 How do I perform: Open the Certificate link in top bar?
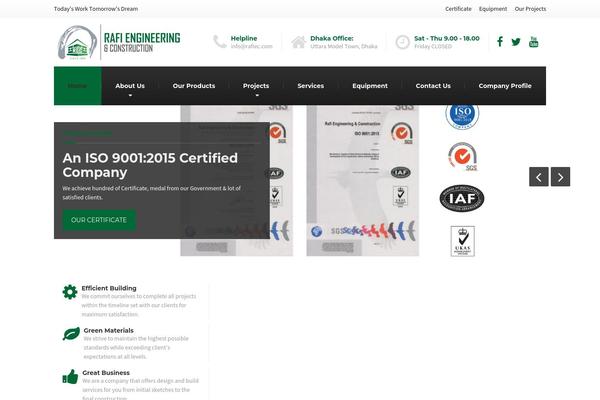click(458, 9)
